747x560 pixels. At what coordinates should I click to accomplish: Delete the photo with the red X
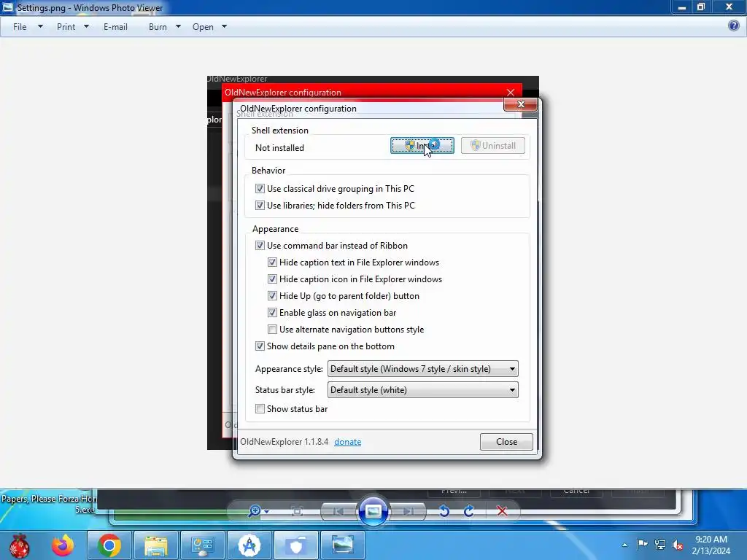click(502, 511)
